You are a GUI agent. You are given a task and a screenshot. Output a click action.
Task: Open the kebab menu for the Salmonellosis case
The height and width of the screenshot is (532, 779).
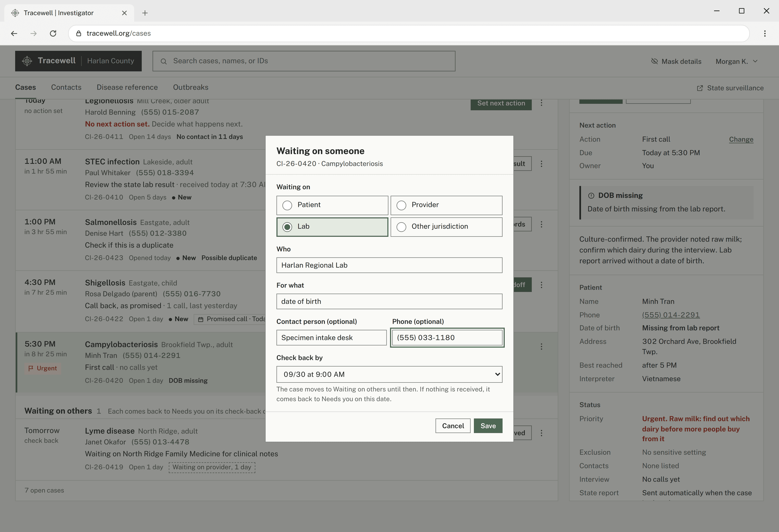pos(541,224)
